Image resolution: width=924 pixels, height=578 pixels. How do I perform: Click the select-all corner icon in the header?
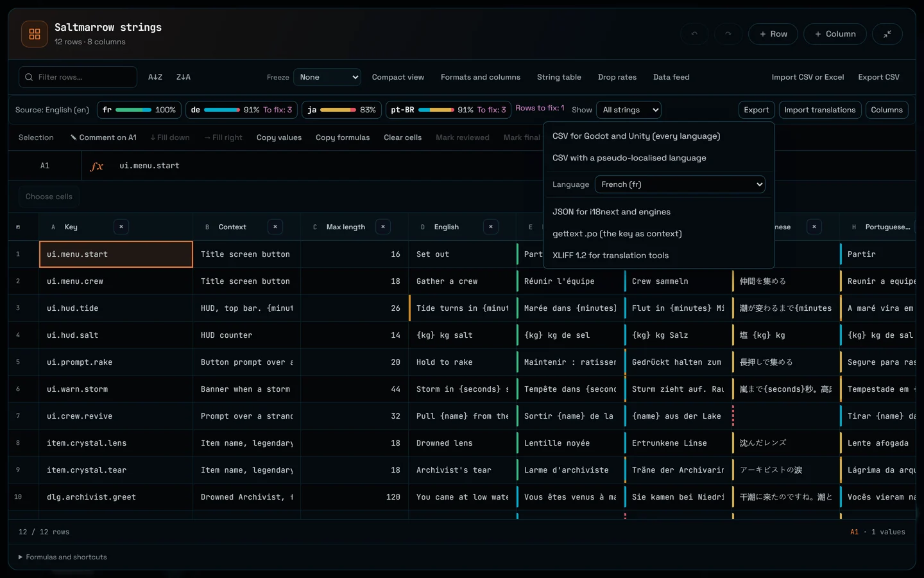click(x=18, y=227)
